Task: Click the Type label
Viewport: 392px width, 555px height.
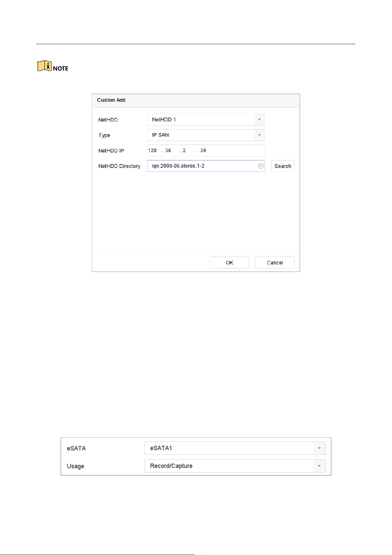Action: (x=104, y=135)
